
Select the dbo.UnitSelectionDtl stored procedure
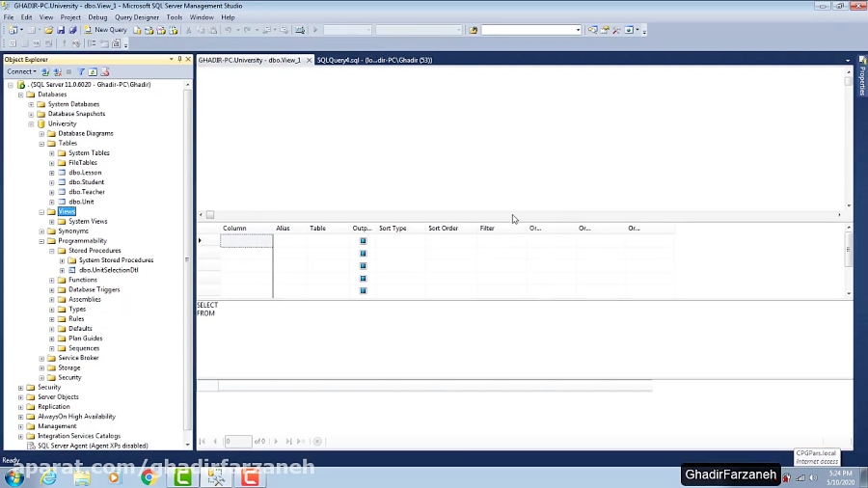point(109,270)
